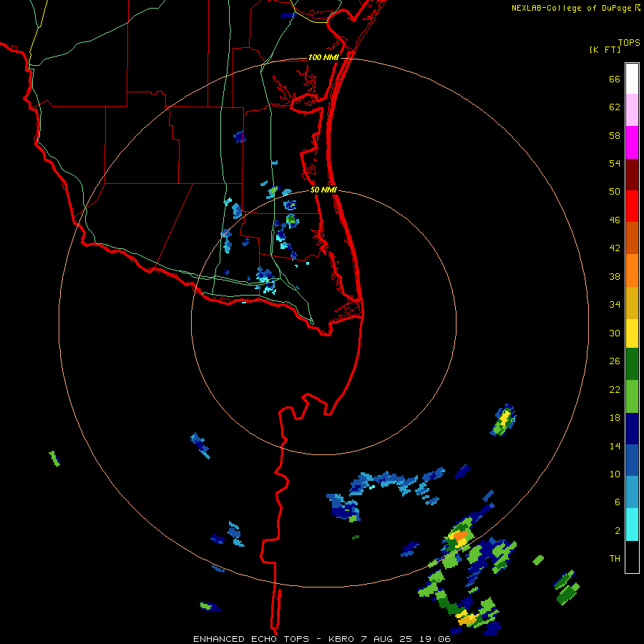The height and width of the screenshot is (644, 644).
Task: Click the bright red legend swatch
Action: click(632, 206)
